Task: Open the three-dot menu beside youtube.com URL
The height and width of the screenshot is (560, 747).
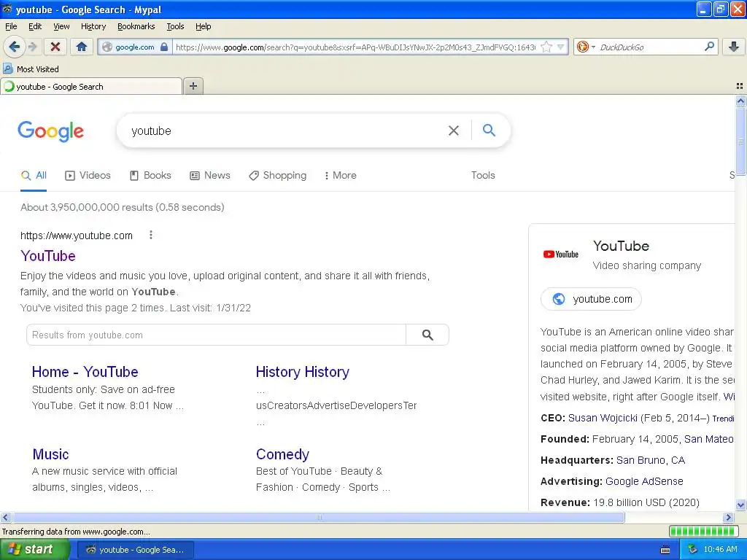Action: pos(150,235)
